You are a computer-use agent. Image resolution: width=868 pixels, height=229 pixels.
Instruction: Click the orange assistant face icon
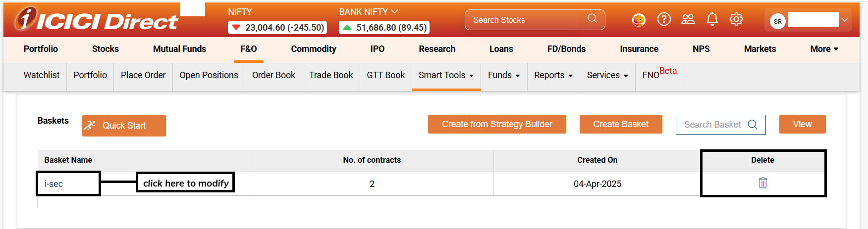[639, 20]
